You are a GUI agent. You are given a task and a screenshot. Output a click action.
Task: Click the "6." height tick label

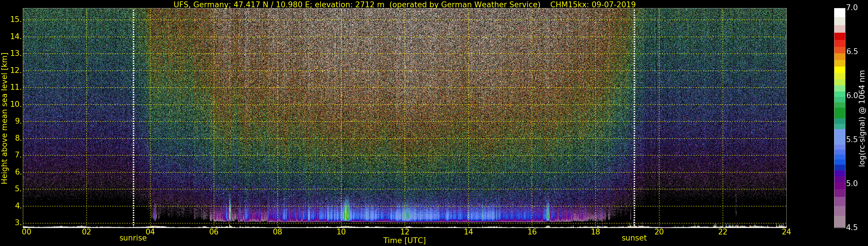coord(18,172)
